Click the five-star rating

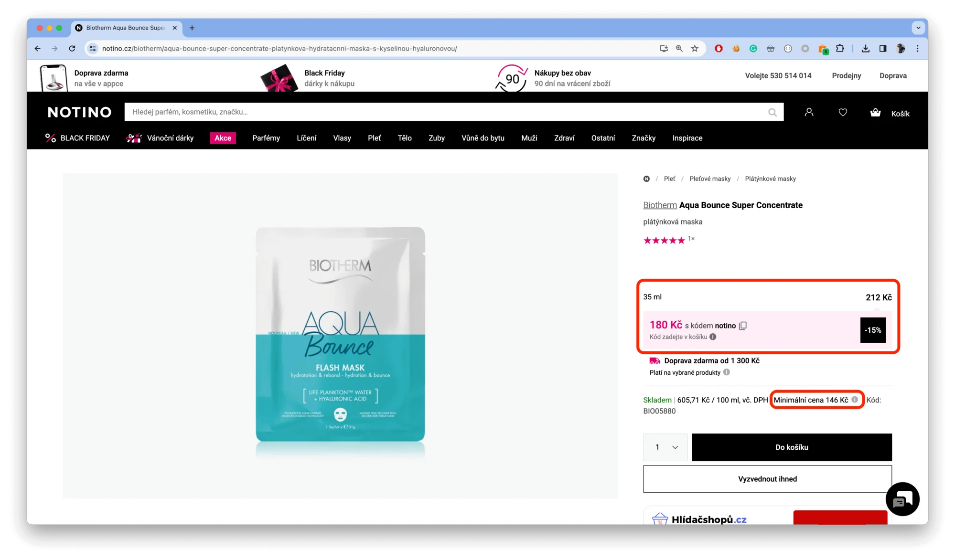point(664,240)
